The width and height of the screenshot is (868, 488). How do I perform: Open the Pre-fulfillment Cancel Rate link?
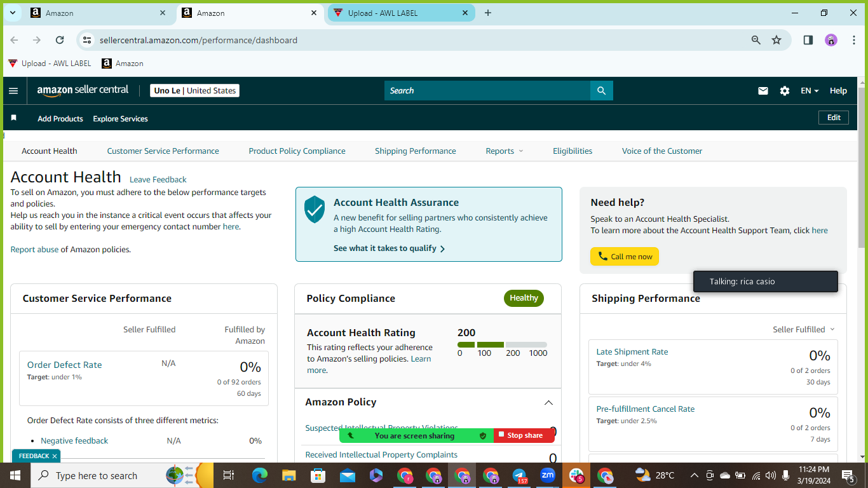(646, 409)
